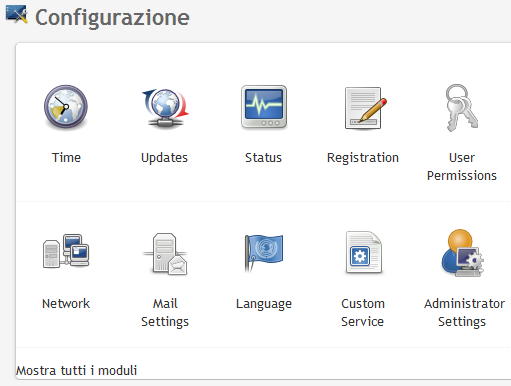Select the Language text label
Screen dimensions: 511x386
pyautogui.click(x=264, y=304)
